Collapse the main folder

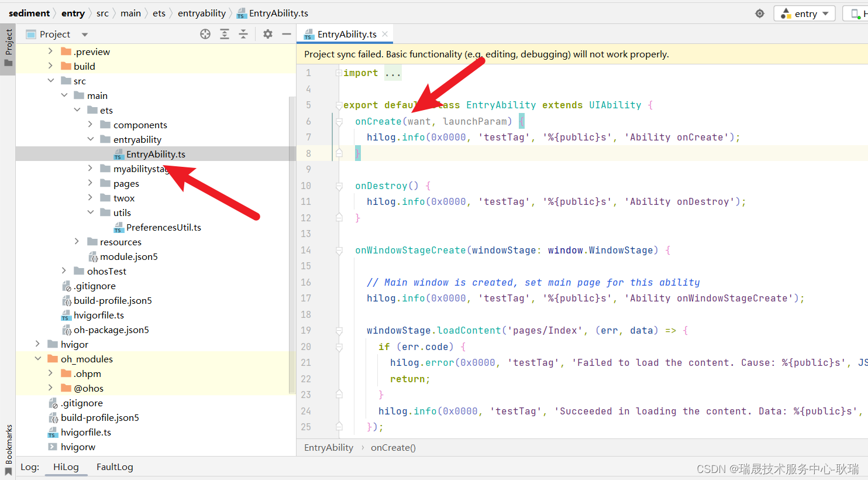64,95
